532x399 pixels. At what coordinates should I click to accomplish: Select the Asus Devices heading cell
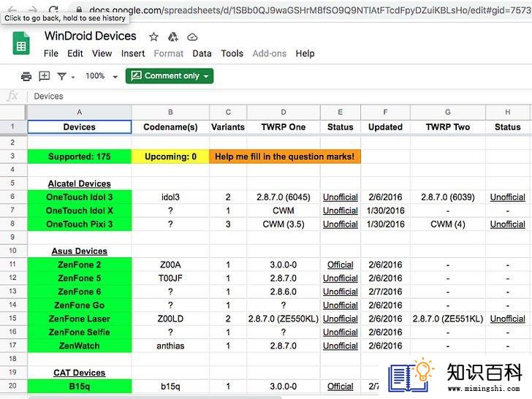click(x=80, y=251)
